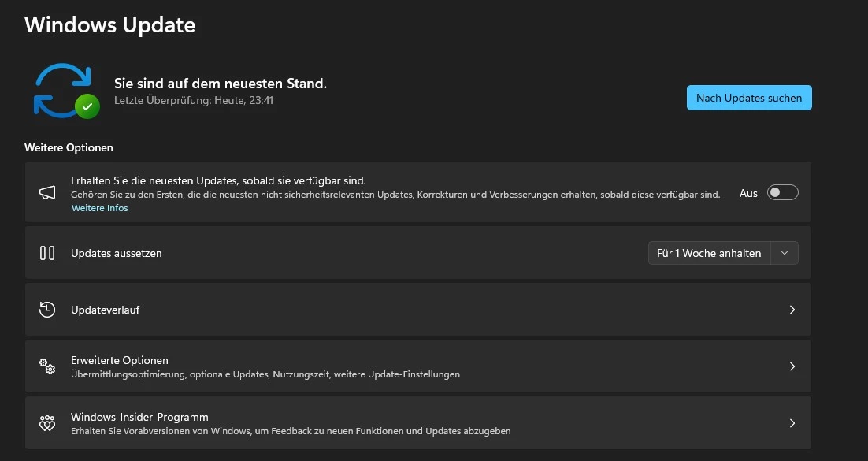
Task: Click the Updates aussetzen row label
Action: tap(117, 253)
